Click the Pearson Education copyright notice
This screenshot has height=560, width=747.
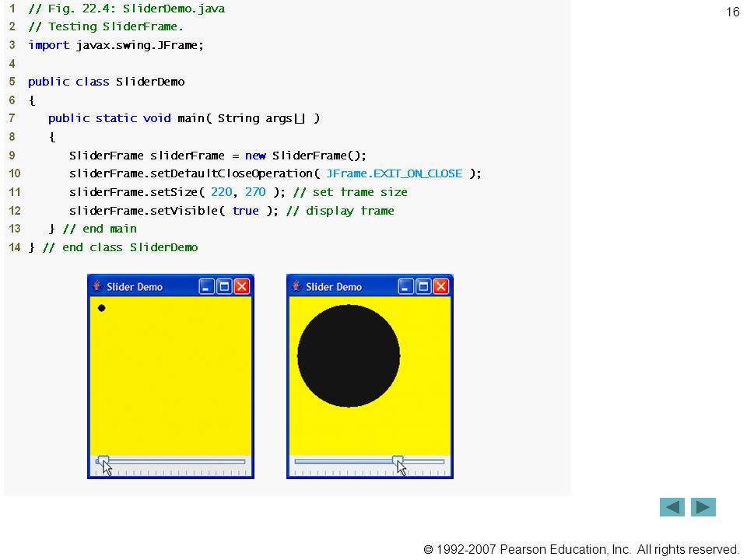tap(581, 550)
